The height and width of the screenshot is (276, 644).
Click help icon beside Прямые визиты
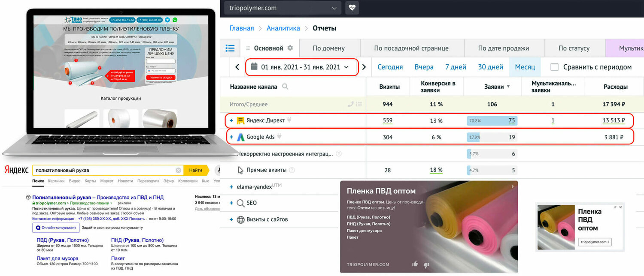pyautogui.click(x=292, y=170)
